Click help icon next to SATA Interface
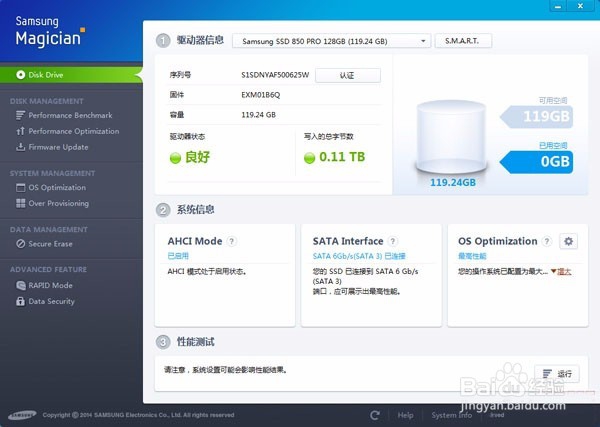Screen dimensions: 600x427 click(x=392, y=241)
